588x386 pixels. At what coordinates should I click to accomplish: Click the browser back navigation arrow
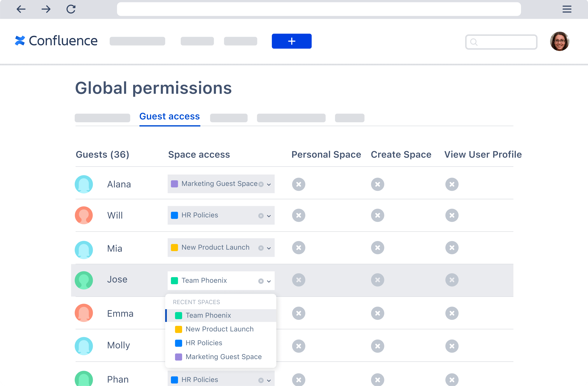(x=20, y=9)
